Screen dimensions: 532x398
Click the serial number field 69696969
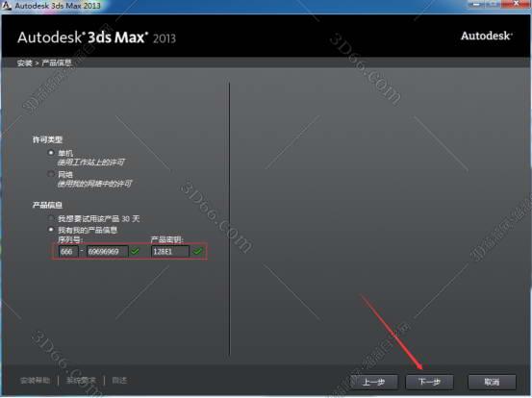tap(108, 252)
